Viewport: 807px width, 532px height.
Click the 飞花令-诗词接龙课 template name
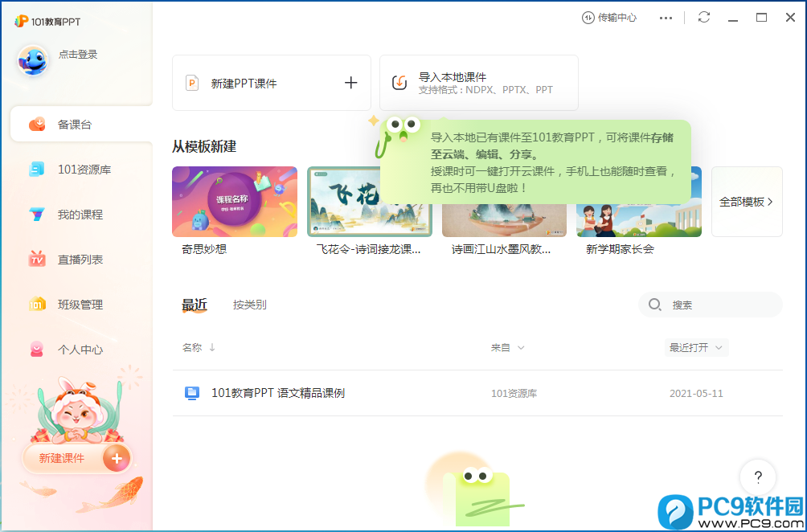click(368, 249)
